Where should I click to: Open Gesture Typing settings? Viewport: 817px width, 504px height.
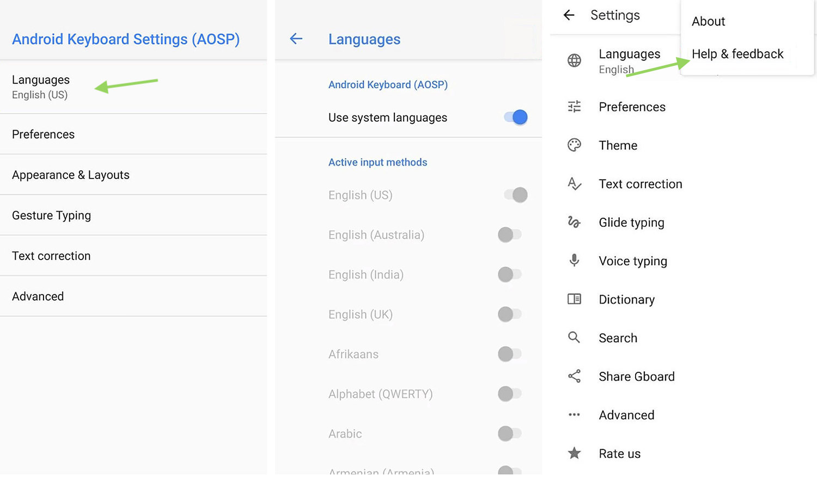coord(133,216)
